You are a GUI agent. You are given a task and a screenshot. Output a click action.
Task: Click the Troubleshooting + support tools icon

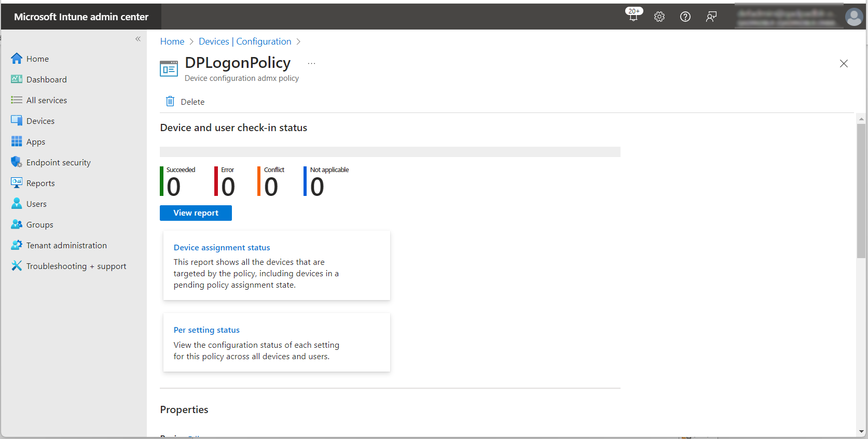17,266
